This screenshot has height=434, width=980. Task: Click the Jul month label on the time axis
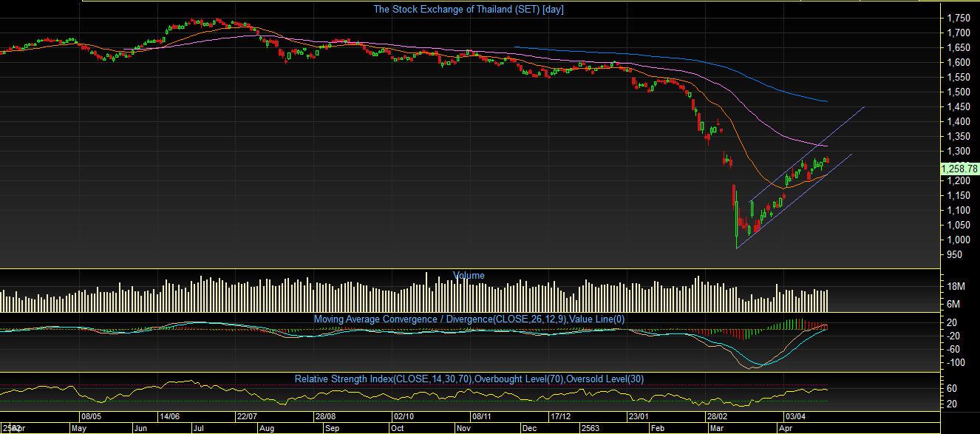(200, 428)
